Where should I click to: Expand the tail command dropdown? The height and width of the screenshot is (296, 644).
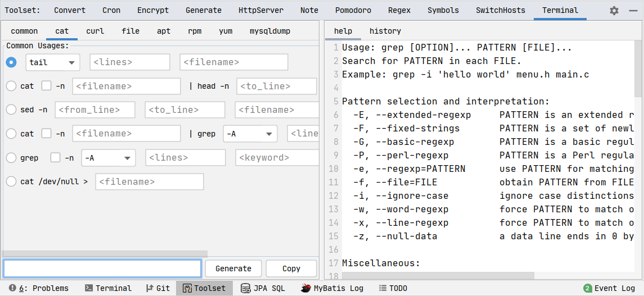52,62
